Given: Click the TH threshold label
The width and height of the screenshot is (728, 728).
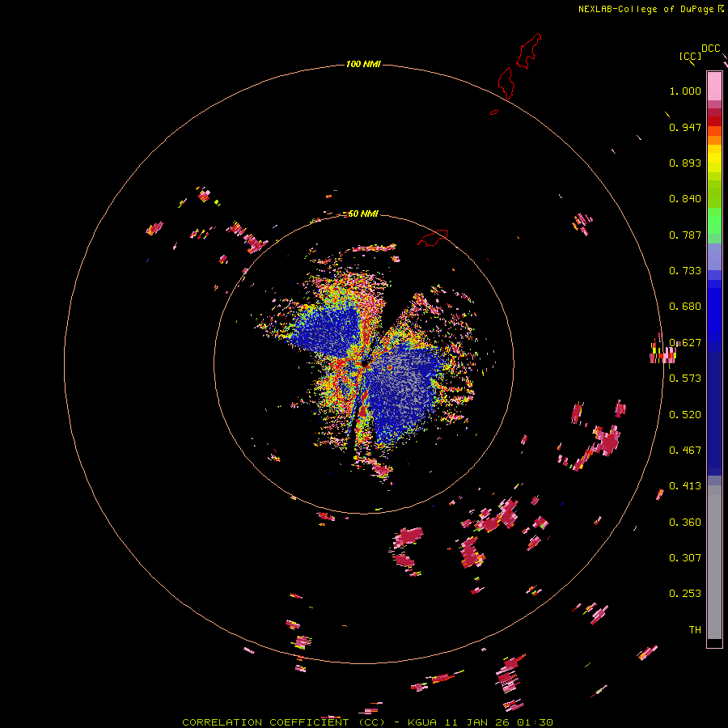Looking at the screenshot, I should [695, 630].
